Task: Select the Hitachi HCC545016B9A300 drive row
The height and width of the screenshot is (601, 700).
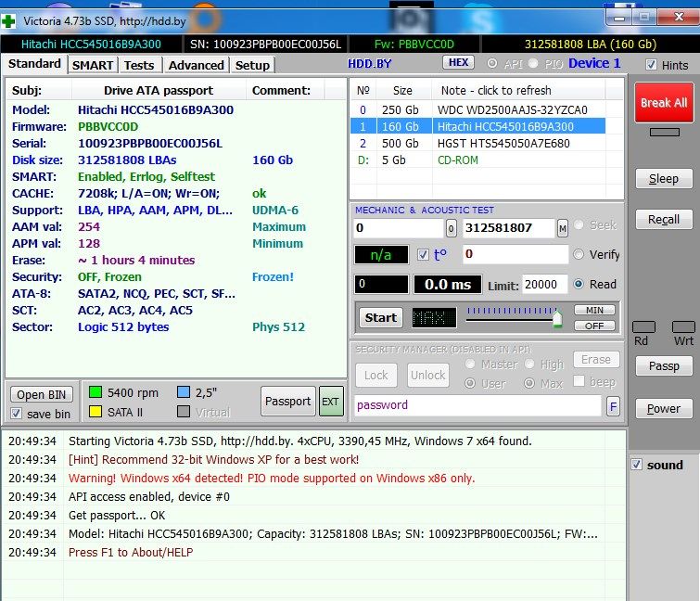Action: pyautogui.click(x=477, y=127)
